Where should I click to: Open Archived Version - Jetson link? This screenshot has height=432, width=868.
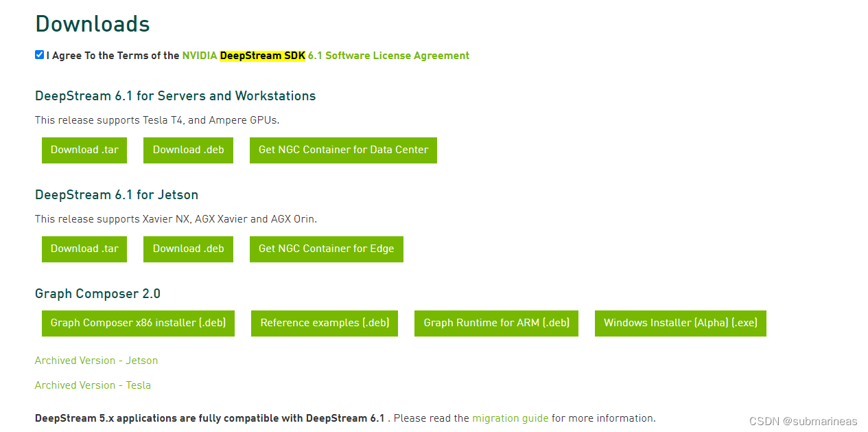click(x=96, y=361)
